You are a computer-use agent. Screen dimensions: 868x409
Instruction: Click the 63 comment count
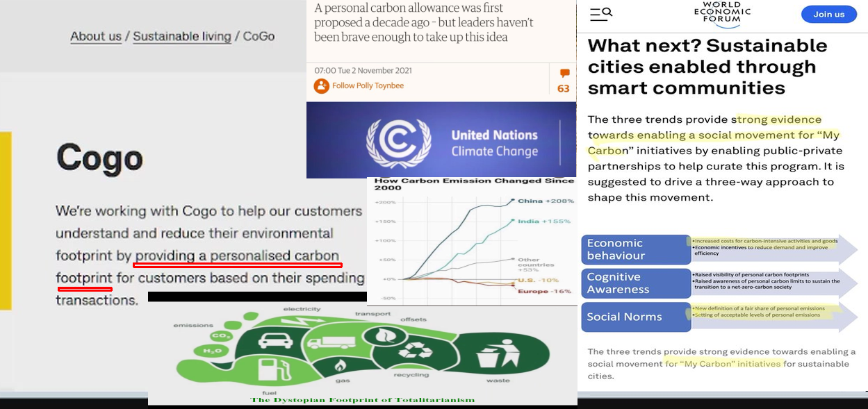point(564,89)
